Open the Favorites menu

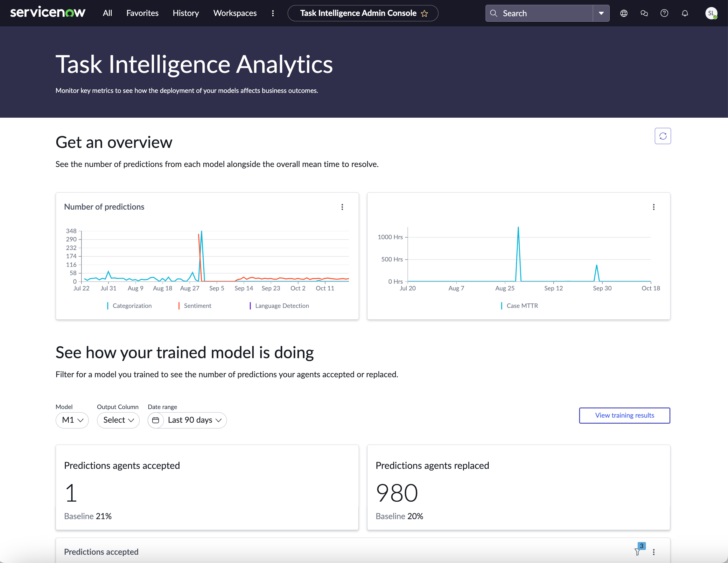coord(142,13)
